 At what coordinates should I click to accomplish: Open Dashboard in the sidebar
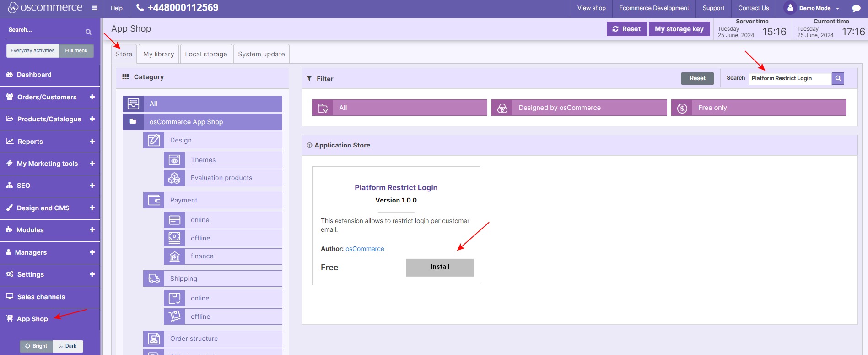(50, 75)
